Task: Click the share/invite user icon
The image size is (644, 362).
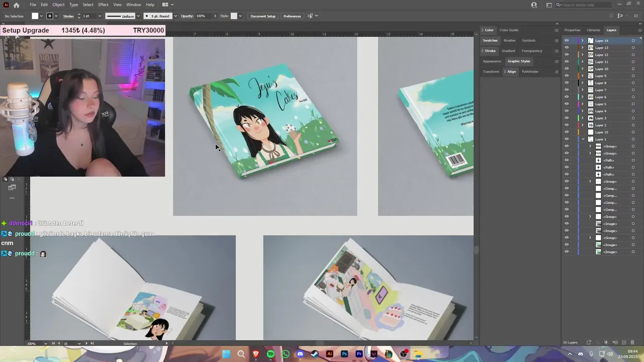Action: 534,5
